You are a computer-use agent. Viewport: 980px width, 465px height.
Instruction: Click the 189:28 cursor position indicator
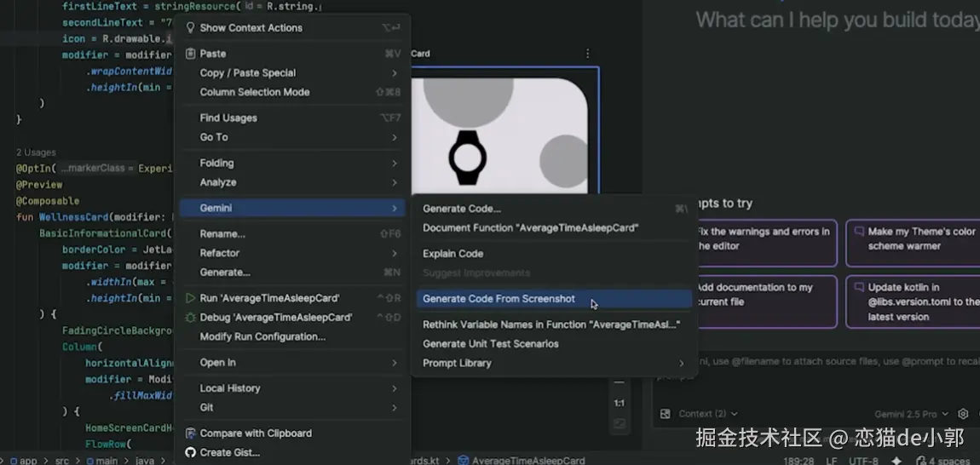798,461
